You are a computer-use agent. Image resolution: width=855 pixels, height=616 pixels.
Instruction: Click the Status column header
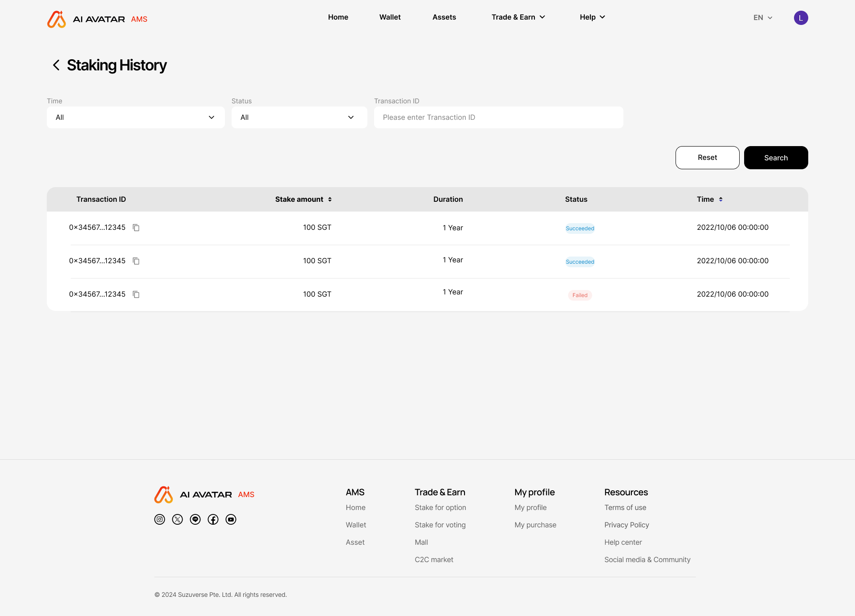pyautogui.click(x=576, y=199)
